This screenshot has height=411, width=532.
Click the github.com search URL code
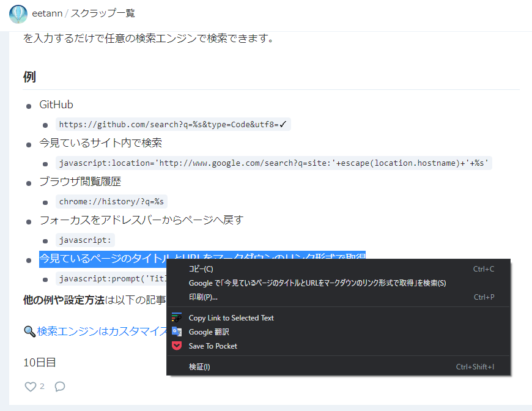tap(173, 125)
